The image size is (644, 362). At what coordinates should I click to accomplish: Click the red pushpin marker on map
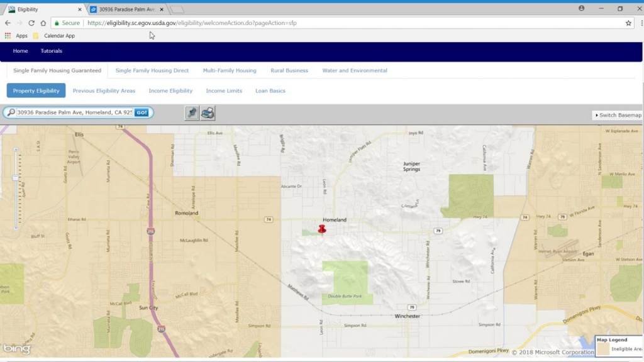(x=322, y=229)
